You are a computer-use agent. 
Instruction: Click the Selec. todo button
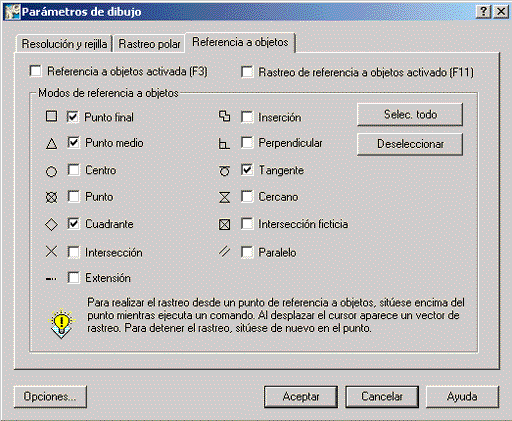[410, 115]
